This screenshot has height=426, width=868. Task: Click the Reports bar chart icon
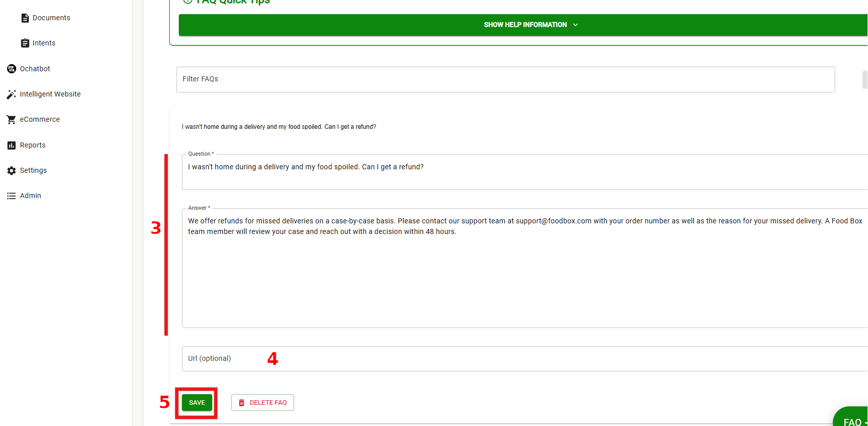coord(12,146)
